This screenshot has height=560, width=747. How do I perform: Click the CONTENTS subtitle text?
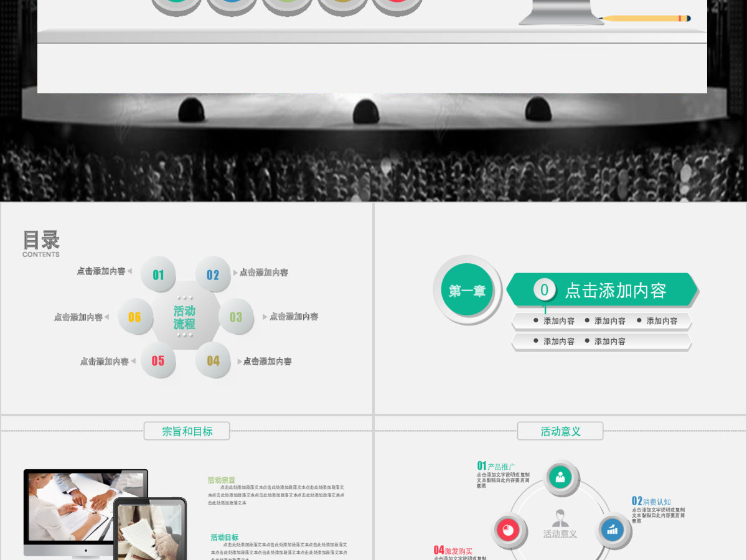coord(41,254)
